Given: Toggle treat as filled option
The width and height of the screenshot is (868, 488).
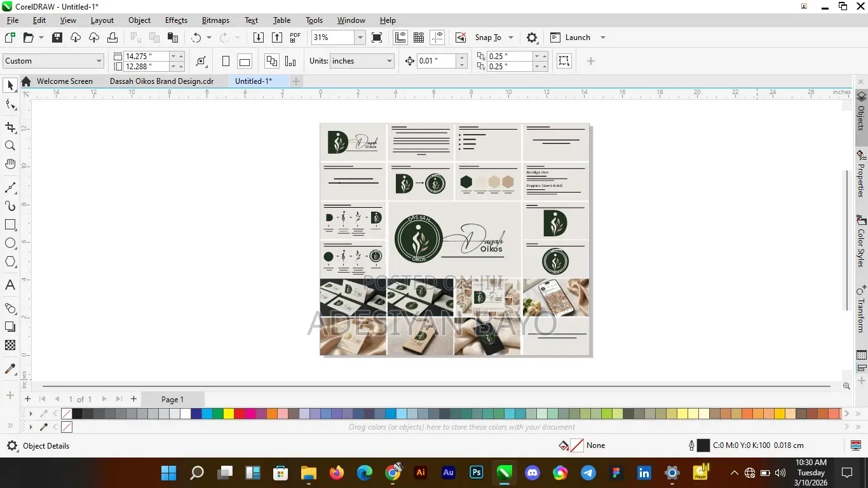Looking at the screenshot, I should (x=564, y=61).
